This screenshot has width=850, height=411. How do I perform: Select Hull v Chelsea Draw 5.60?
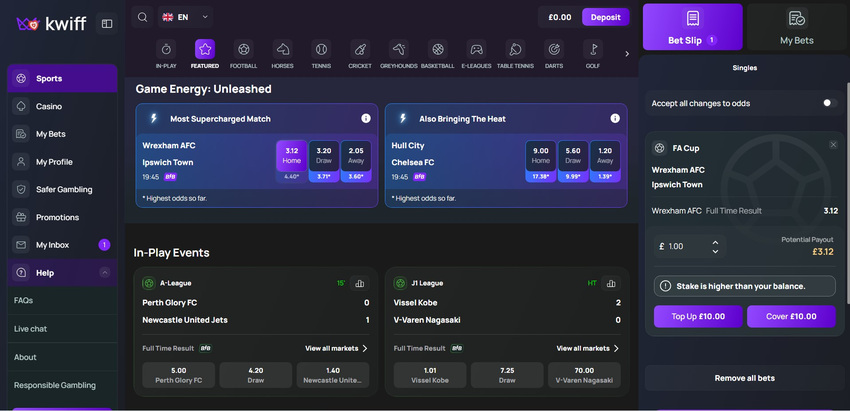pyautogui.click(x=573, y=156)
